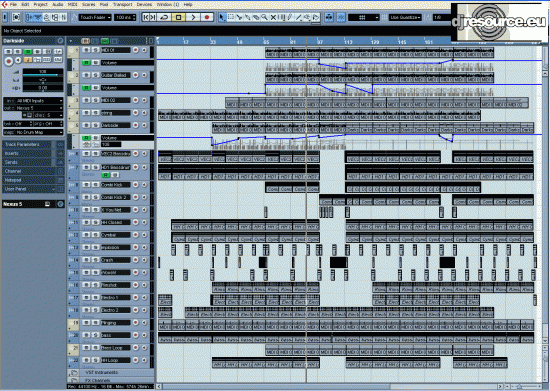This screenshot has height=391, width=550.
Task: Open the Devices menu
Action: 144,5
